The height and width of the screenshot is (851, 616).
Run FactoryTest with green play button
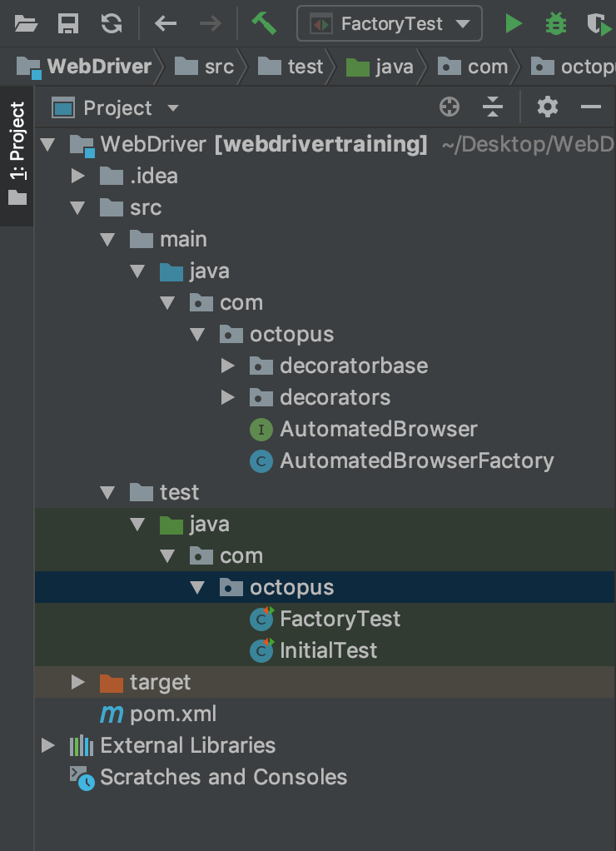coord(514,23)
